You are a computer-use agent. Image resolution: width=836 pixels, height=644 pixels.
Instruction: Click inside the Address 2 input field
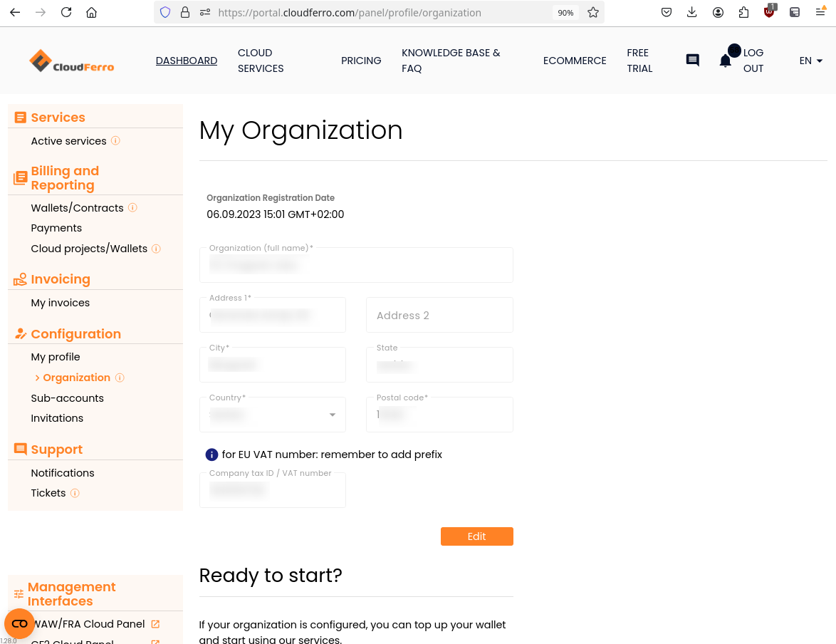coord(439,315)
